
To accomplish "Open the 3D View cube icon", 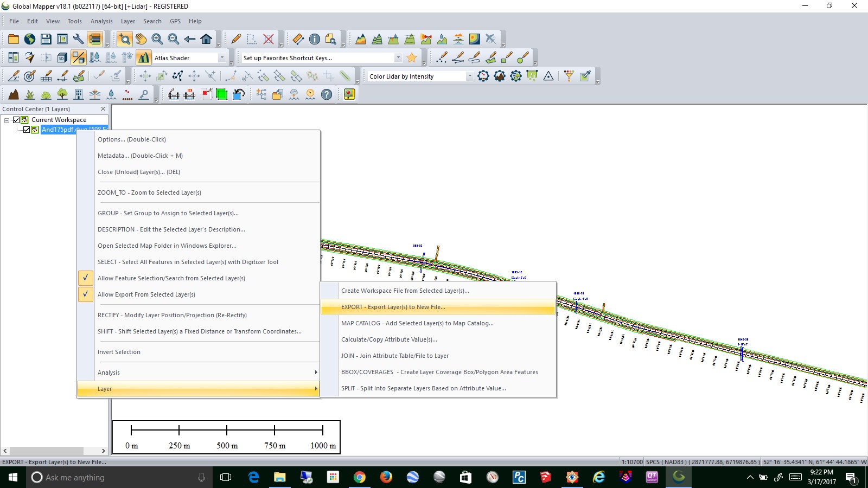I will pos(62,57).
